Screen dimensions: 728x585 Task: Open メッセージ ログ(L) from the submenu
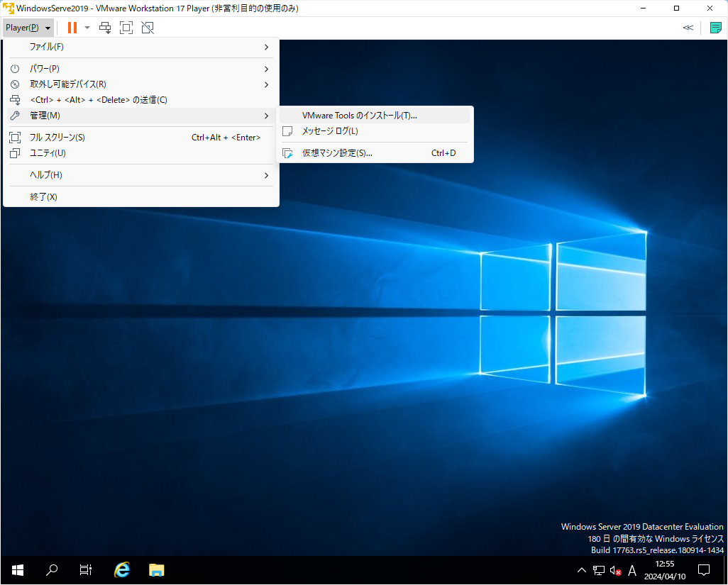[x=375, y=130]
